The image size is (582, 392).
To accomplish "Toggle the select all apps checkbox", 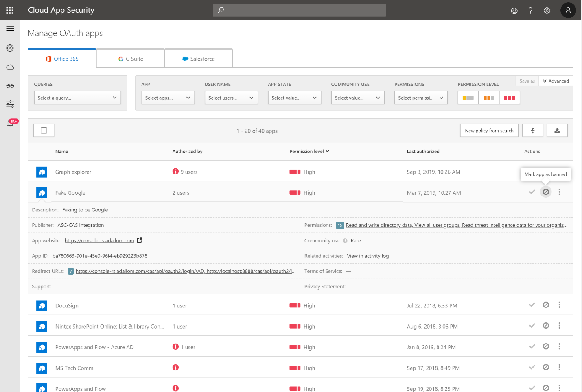I will point(44,131).
